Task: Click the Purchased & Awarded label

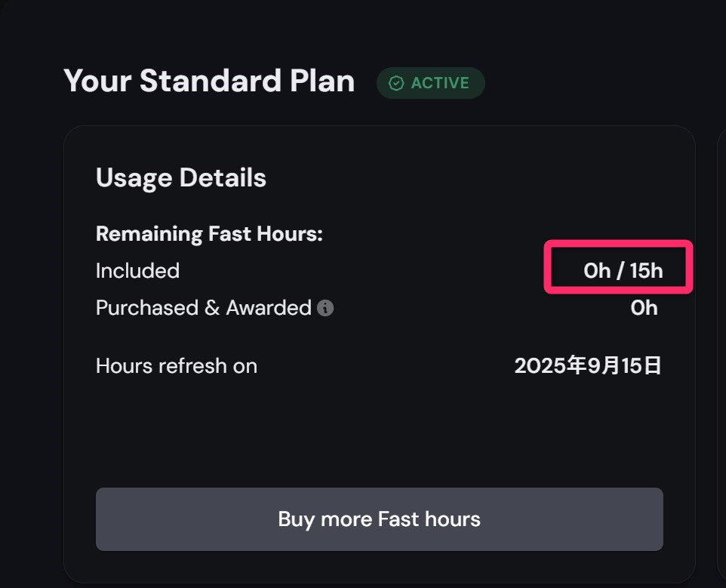Action: 203,308
